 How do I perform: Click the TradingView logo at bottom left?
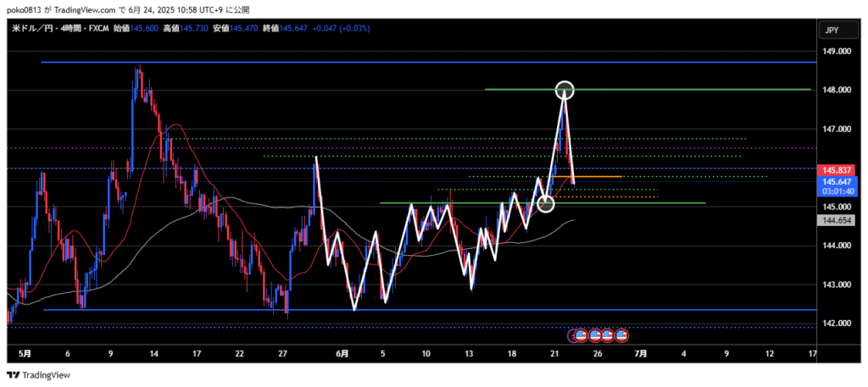tap(40, 375)
